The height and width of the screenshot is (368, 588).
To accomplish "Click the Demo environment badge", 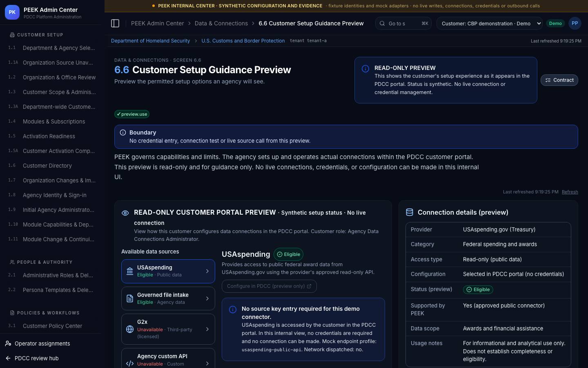I will [555, 23].
